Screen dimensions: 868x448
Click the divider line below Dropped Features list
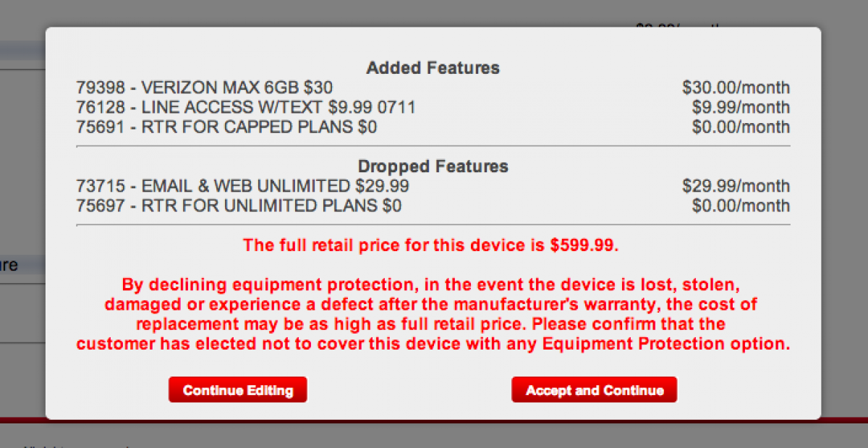[x=433, y=225]
